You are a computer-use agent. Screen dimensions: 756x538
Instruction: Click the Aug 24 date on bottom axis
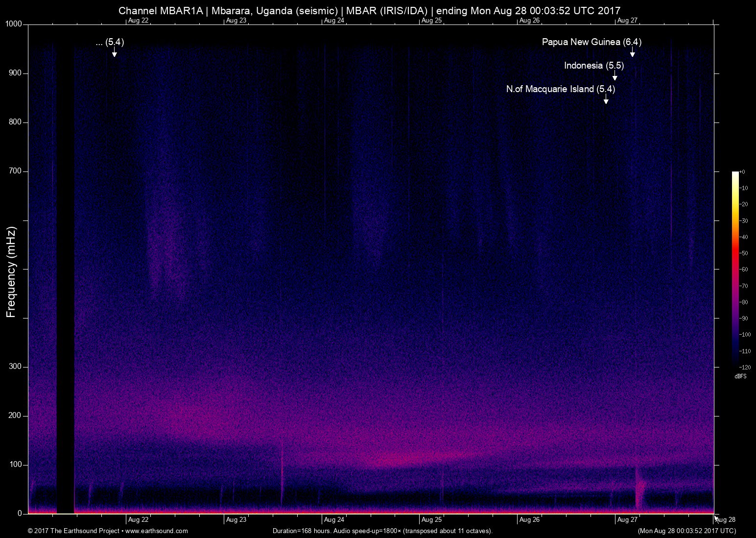click(x=333, y=520)
